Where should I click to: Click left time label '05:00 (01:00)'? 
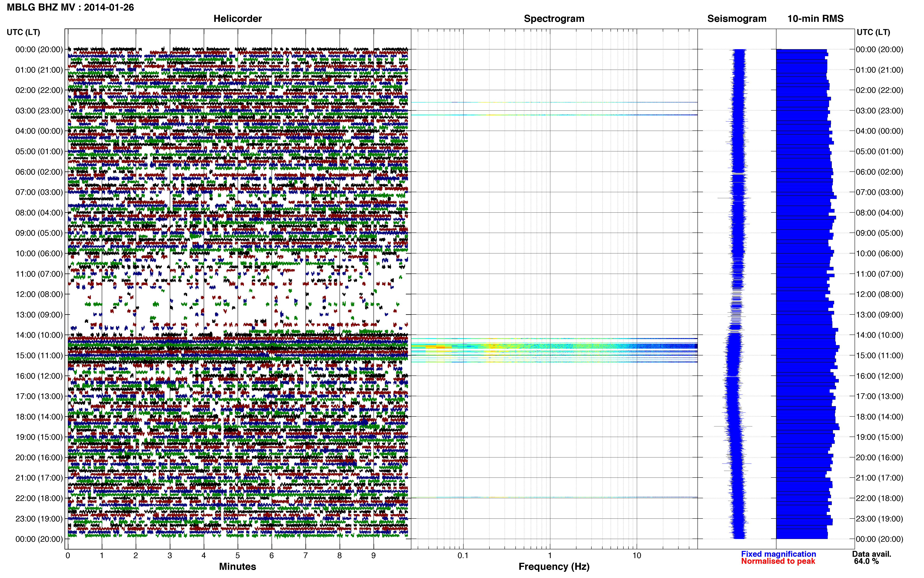[39, 151]
